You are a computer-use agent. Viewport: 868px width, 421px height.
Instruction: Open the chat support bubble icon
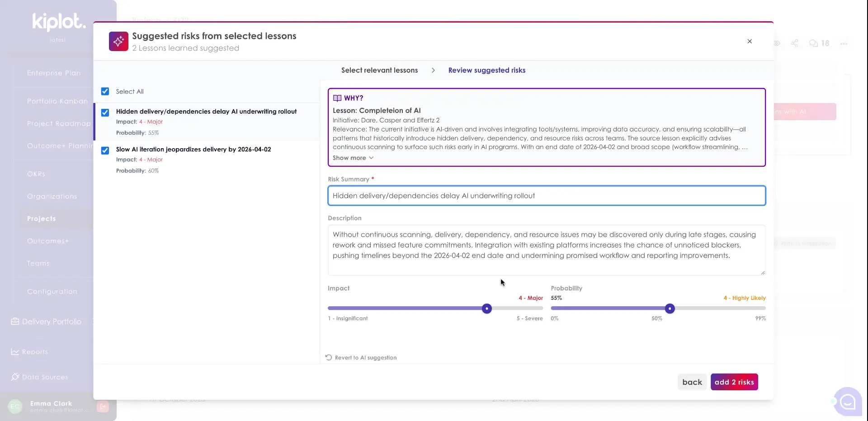[847, 402]
